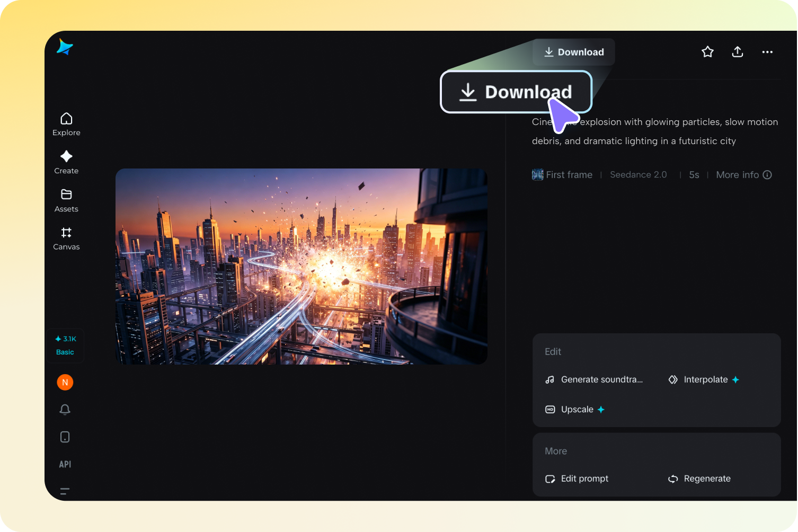Click the prompt text ending "futuristic city"
This screenshot has width=798, height=532.
655,131
